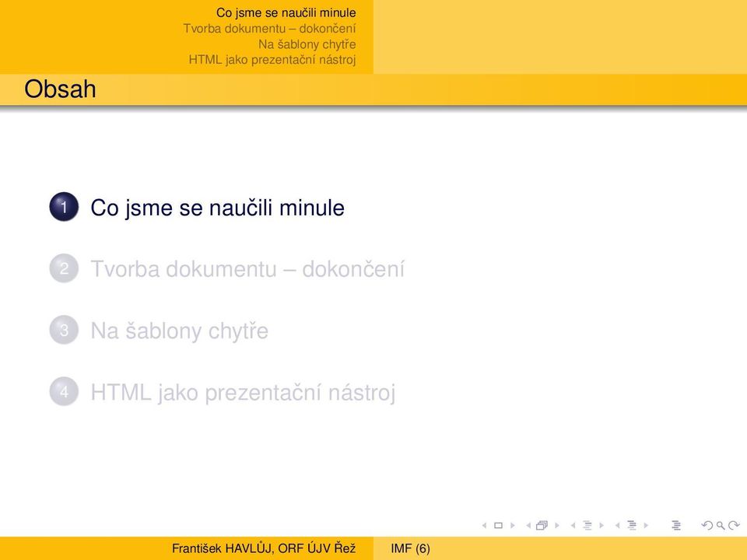
Task: Click the go-forward curved arrow icon
Action: click(734, 525)
